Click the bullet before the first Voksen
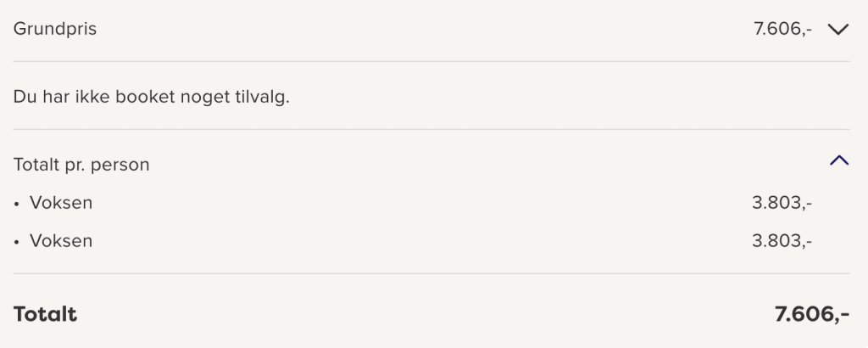Viewport: 868px width, 348px height. (x=17, y=205)
